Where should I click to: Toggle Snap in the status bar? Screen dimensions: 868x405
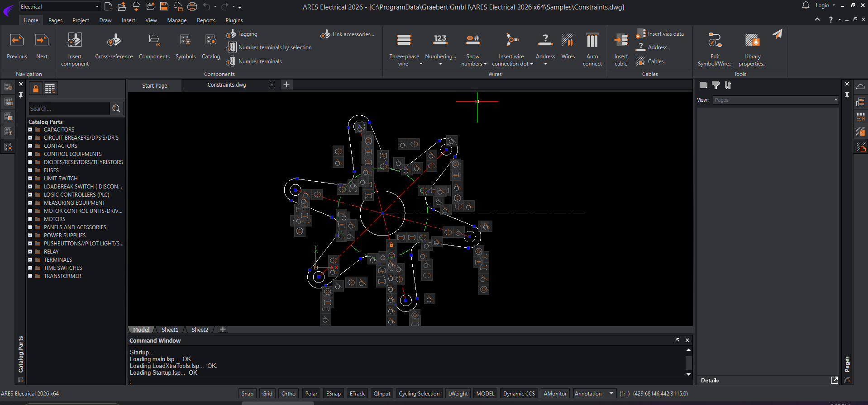click(247, 394)
